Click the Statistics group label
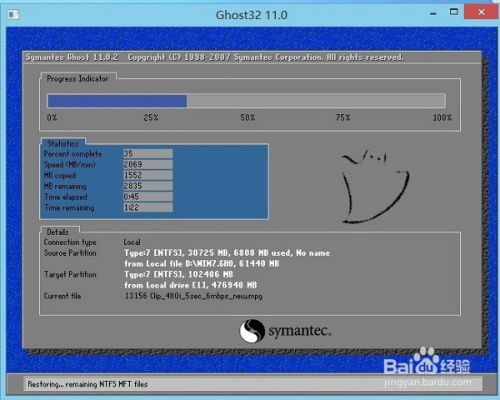This screenshot has height=400, width=500. (63, 144)
